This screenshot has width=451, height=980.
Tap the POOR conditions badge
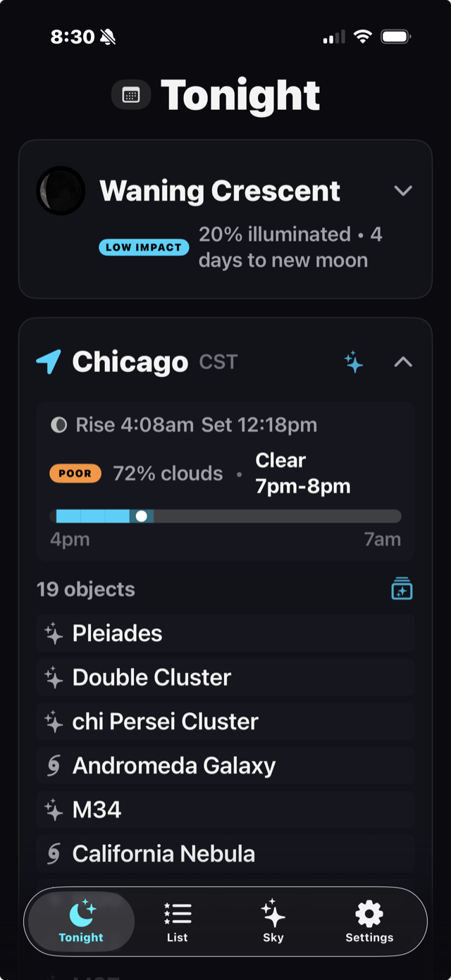pyautogui.click(x=75, y=473)
